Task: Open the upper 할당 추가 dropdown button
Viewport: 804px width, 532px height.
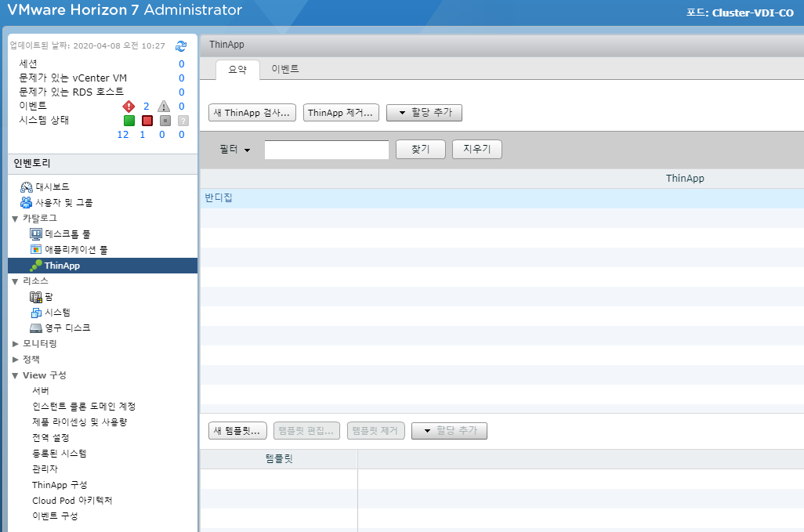Action: point(424,113)
